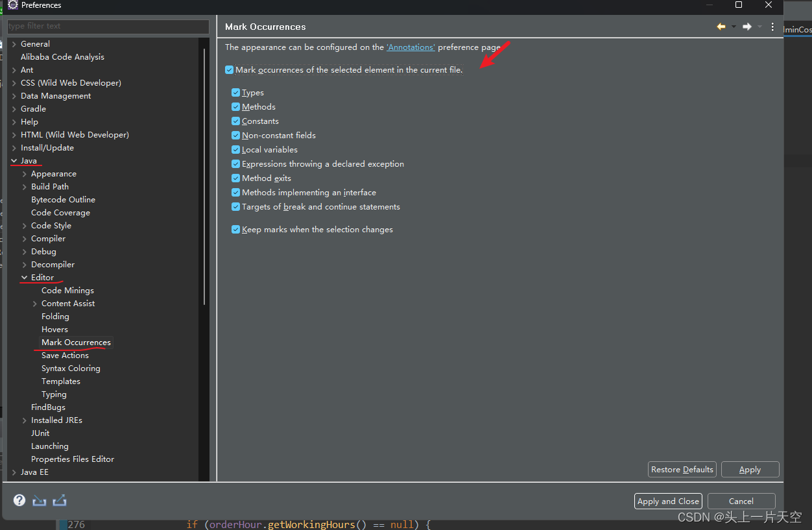Toggle the Constants checkbox
812x530 pixels.
click(235, 121)
